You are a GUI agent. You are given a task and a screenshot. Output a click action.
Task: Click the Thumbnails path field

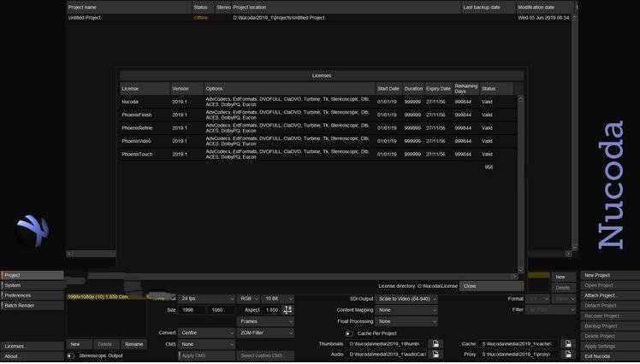point(387,344)
